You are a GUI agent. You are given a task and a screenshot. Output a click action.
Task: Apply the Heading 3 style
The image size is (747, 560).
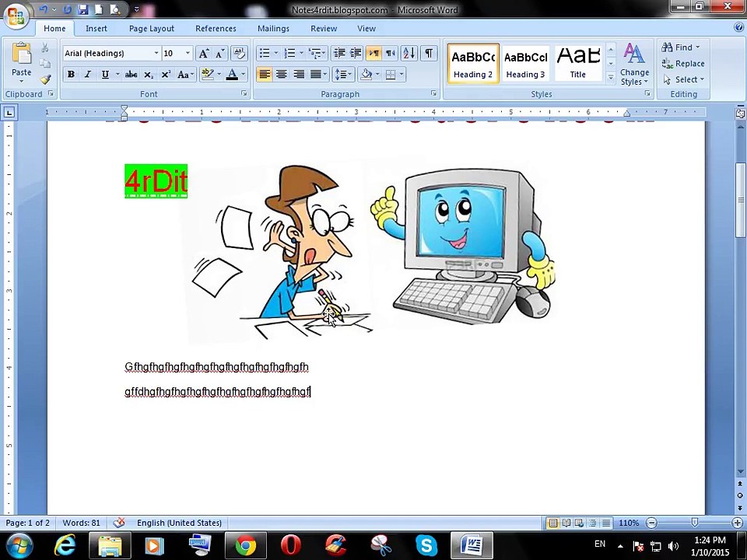(x=525, y=64)
